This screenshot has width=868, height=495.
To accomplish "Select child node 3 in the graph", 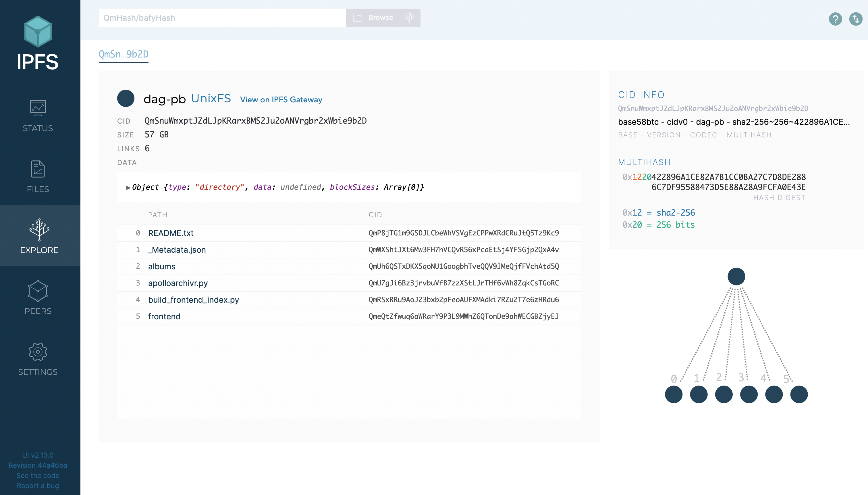I will pos(749,394).
